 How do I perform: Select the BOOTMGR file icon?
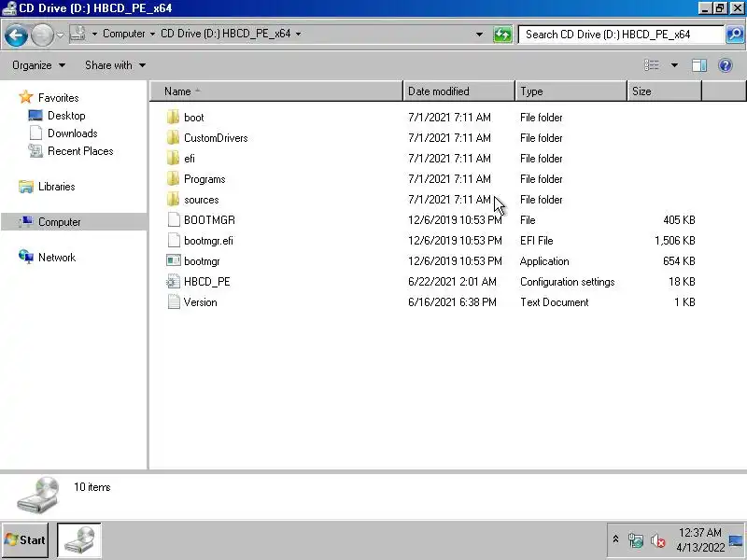(x=174, y=219)
